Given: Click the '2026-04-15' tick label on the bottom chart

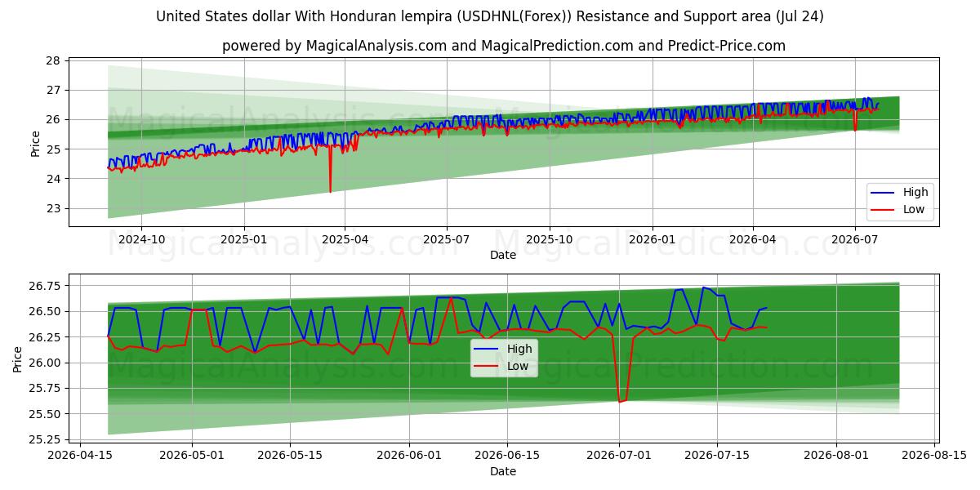Looking at the screenshot, I should click(x=80, y=456).
